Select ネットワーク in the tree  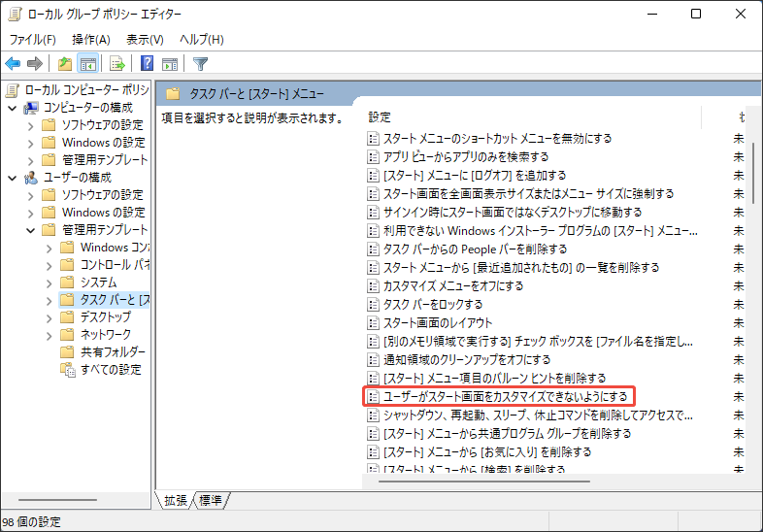[105, 335]
